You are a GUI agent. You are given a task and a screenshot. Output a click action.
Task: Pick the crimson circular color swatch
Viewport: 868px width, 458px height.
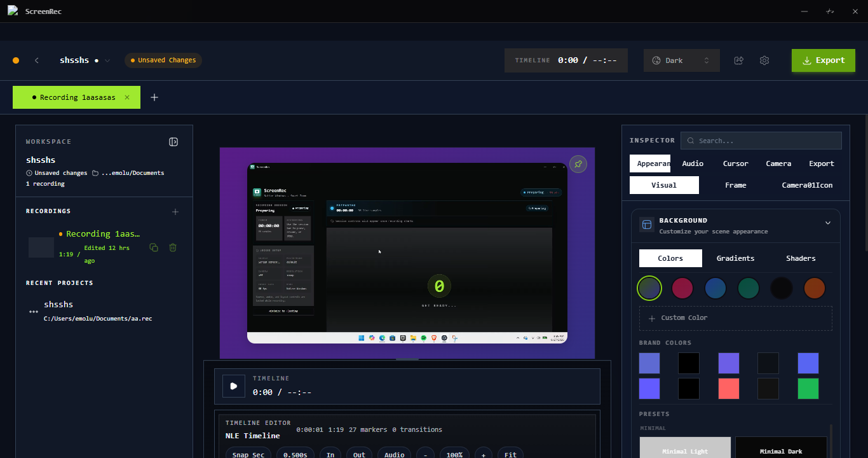click(682, 288)
